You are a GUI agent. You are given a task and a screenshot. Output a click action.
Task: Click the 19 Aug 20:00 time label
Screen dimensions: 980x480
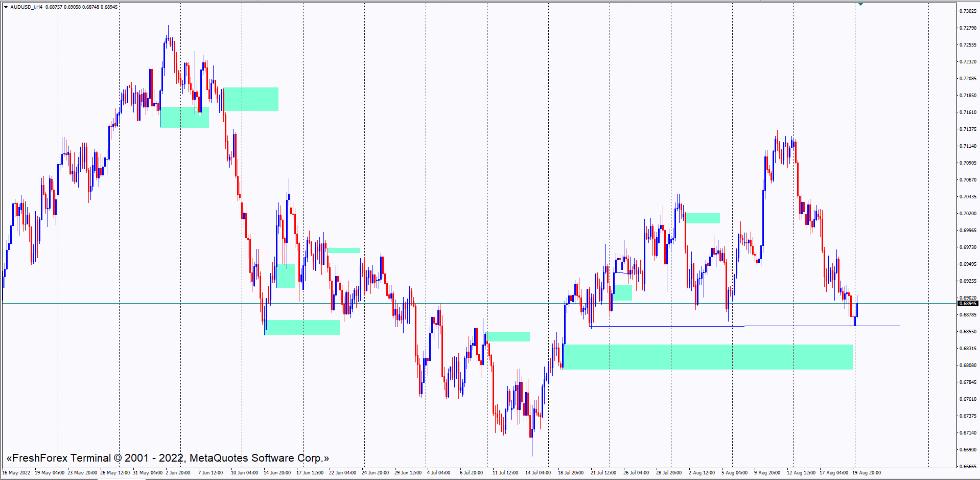coord(867,473)
